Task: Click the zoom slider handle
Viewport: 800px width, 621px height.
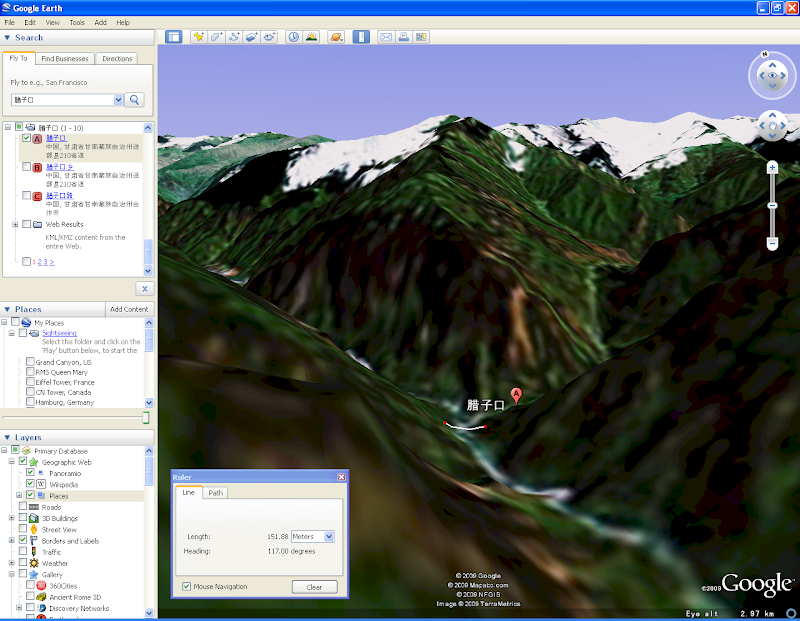Action: point(772,205)
